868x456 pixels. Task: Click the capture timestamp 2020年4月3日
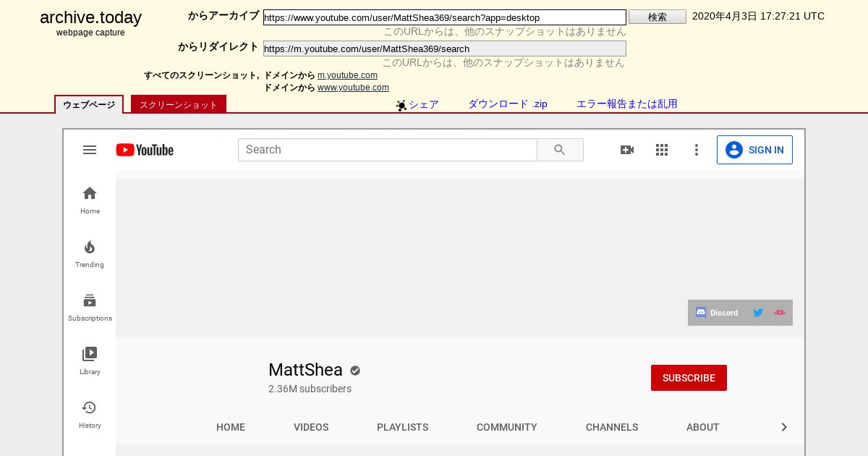[758, 16]
